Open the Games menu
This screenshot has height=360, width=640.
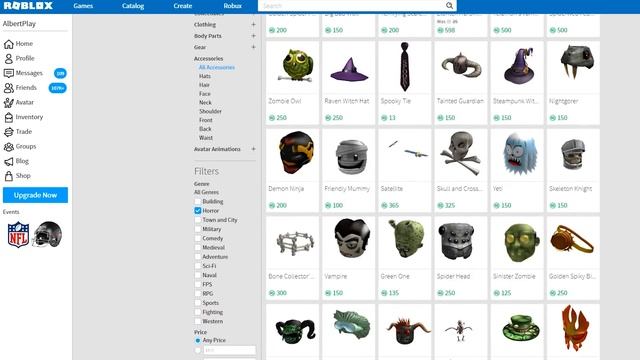point(83,6)
